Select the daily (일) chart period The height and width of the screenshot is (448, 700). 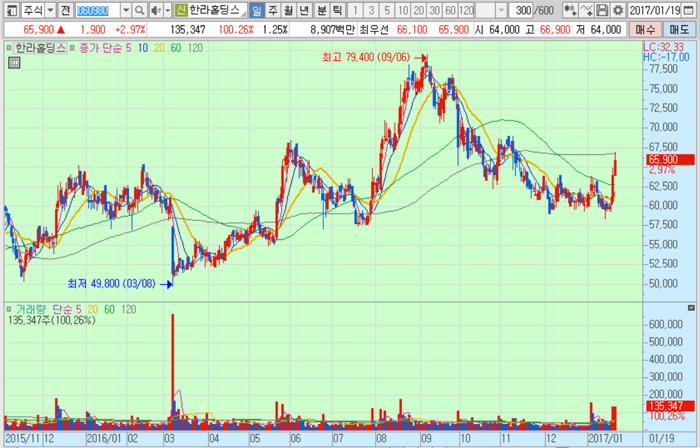(256, 10)
